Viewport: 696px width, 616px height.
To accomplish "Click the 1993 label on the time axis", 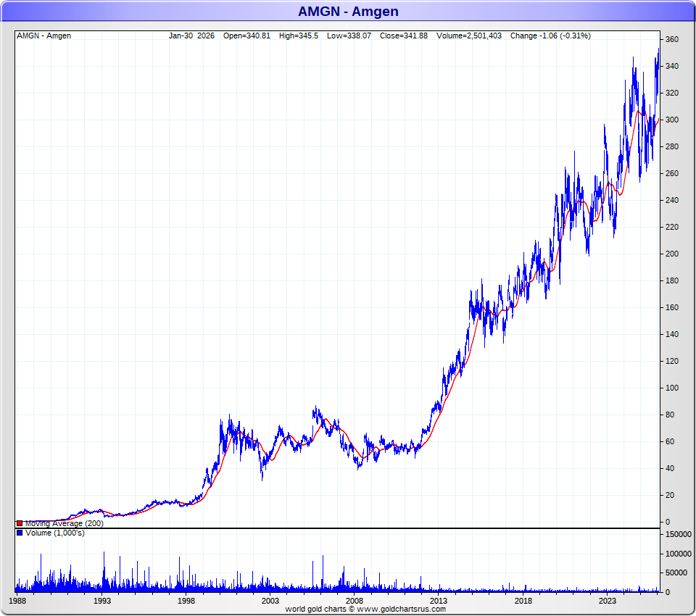I will (x=101, y=601).
